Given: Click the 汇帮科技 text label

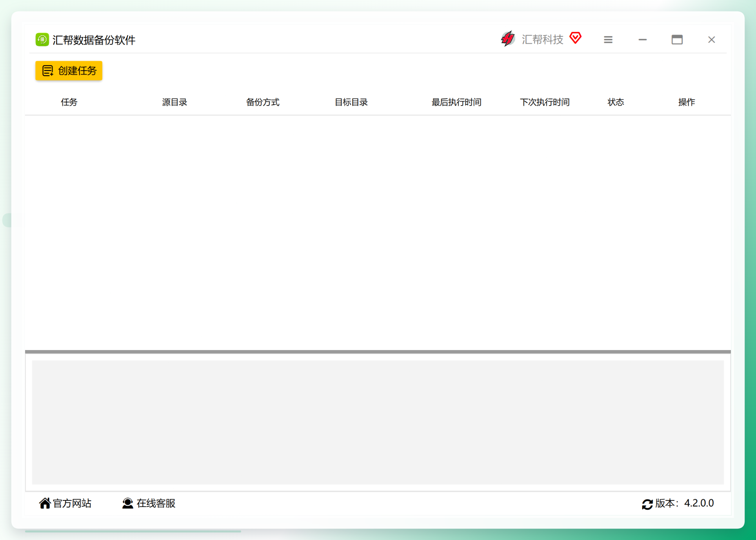Looking at the screenshot, I should pos(542,39).
